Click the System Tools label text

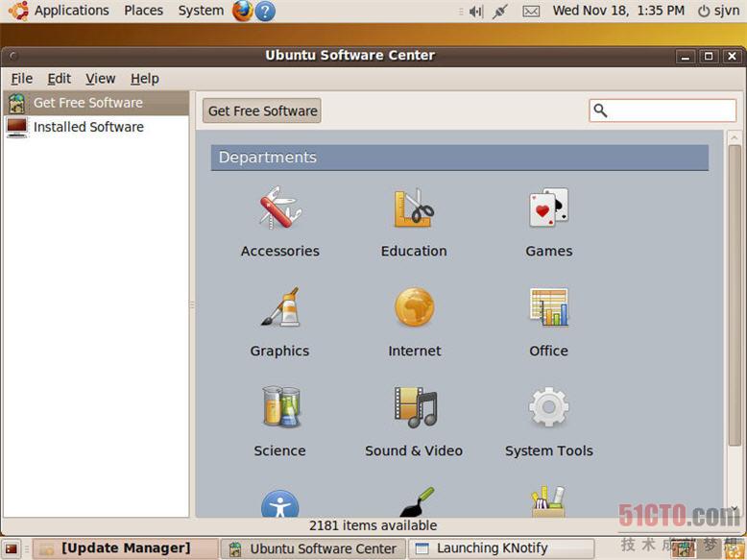[549, 450]
